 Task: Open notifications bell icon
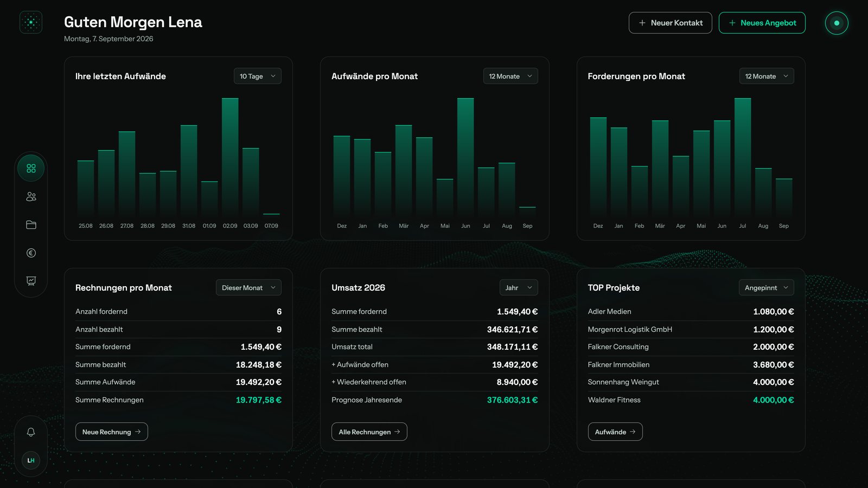coord(31,432)
